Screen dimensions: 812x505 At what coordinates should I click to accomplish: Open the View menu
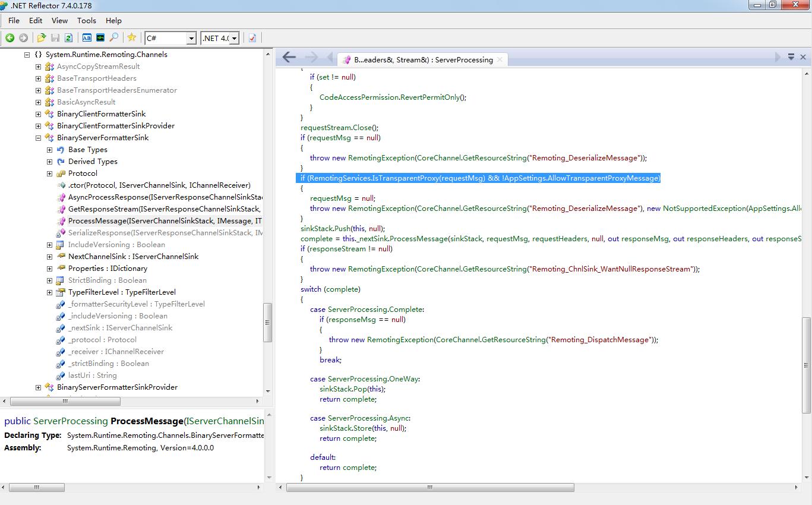(59, 20)
